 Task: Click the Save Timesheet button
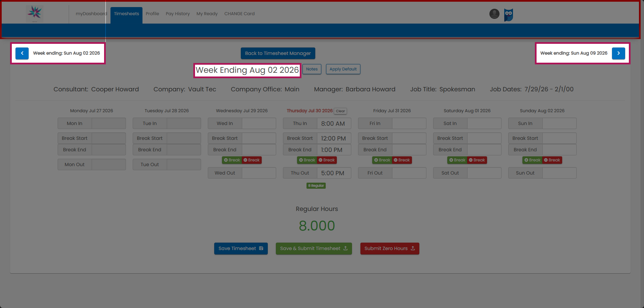(x=241, y=248)
